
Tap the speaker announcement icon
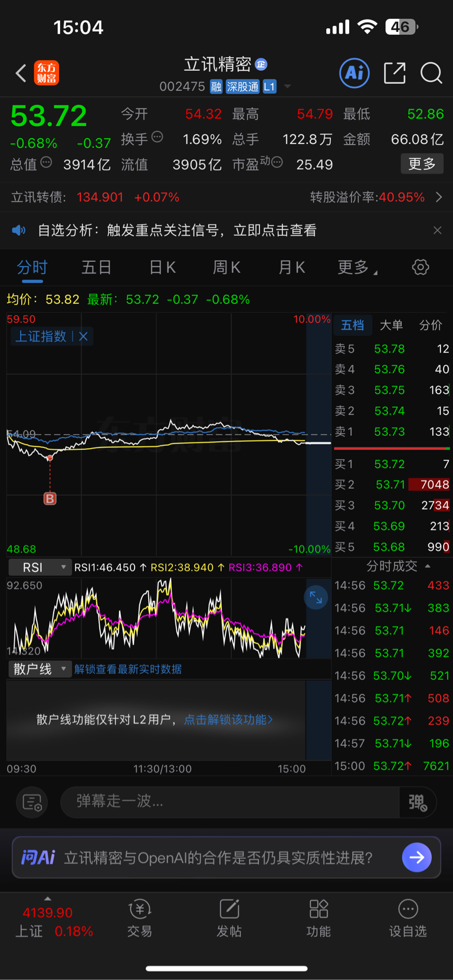point(19,230)
